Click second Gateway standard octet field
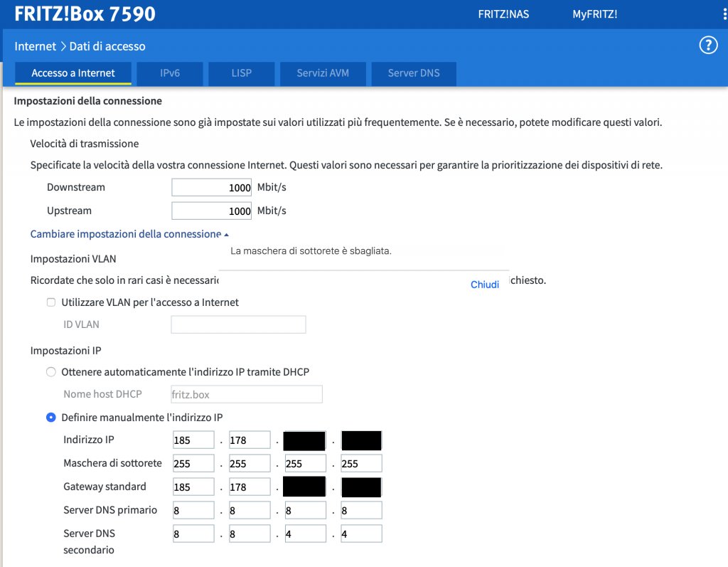728x567 pixels. (x=250, y=487)
